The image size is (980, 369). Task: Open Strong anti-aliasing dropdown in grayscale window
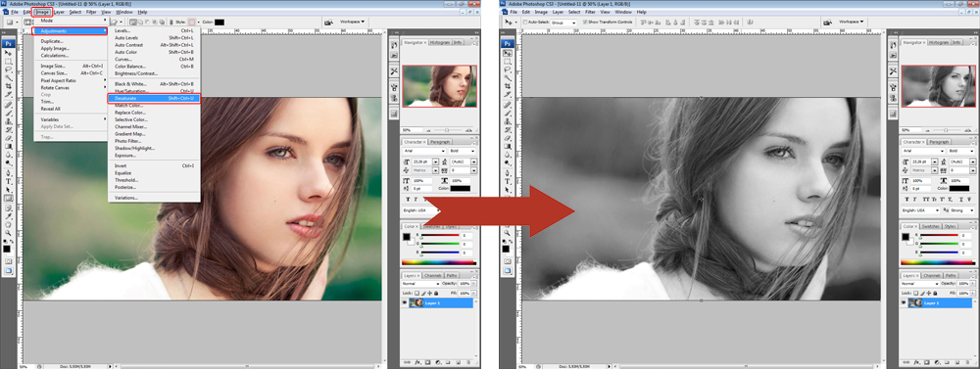[x=962, y=210]
